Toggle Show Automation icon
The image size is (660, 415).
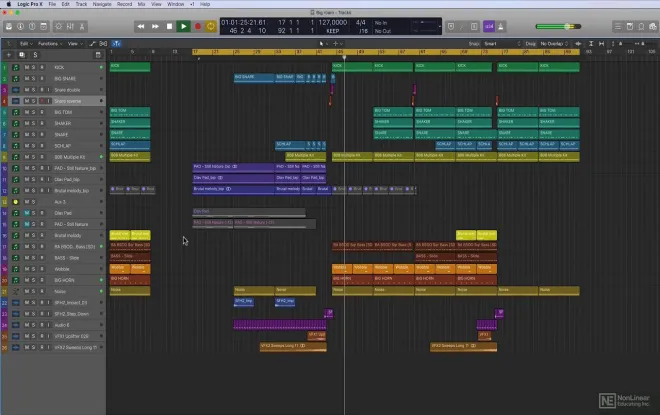click(93, 44)
